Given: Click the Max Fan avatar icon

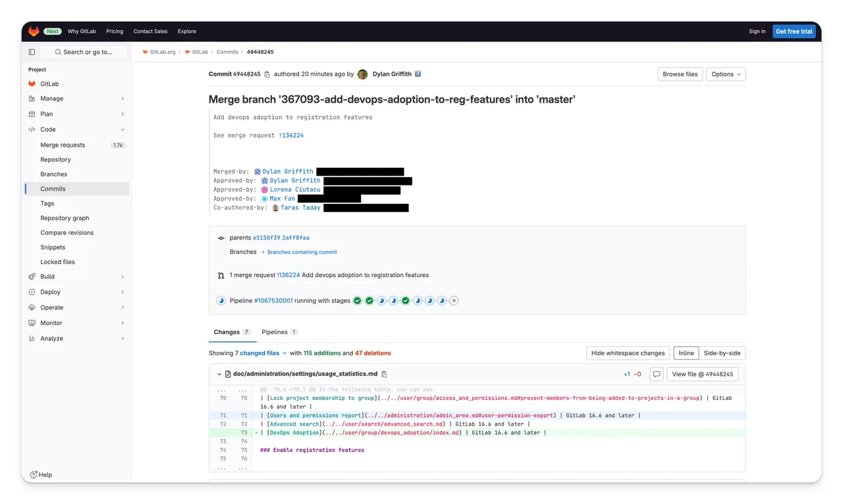Looking at the screenshot, I should [265, 199].
